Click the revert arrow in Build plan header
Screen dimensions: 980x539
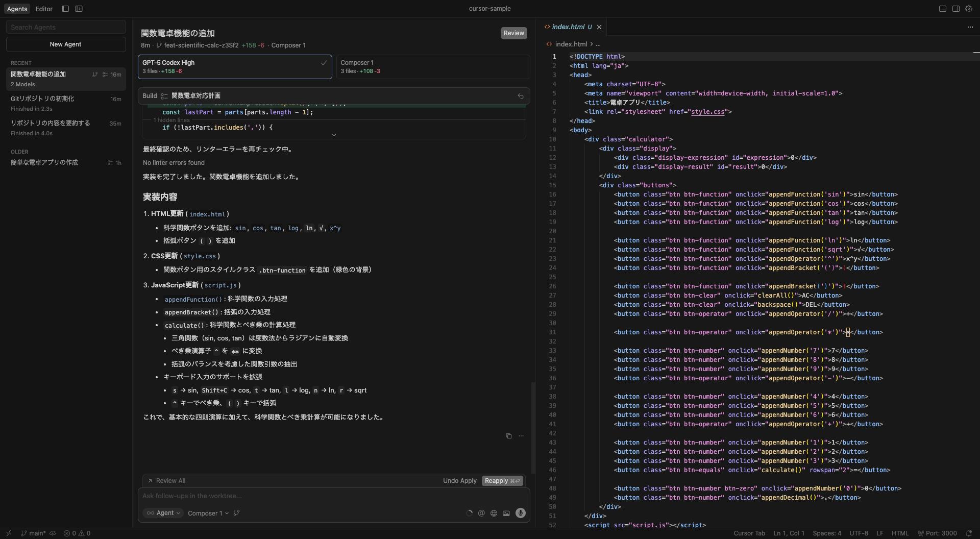520,96
